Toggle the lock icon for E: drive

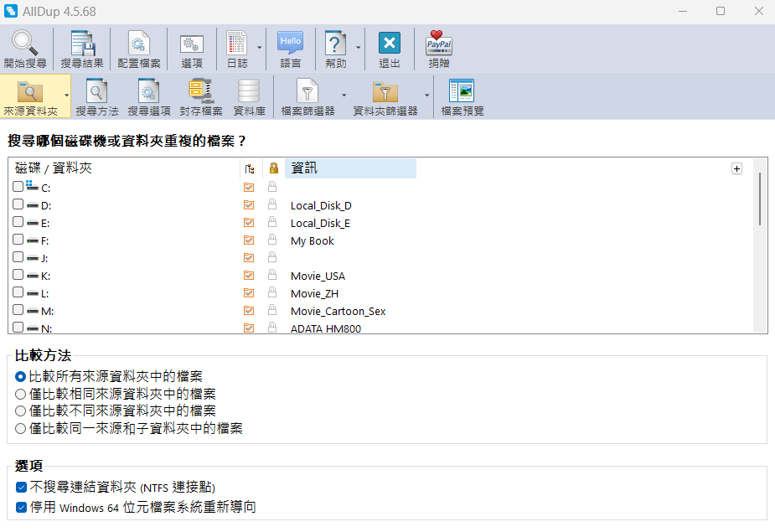click(271, 222)
